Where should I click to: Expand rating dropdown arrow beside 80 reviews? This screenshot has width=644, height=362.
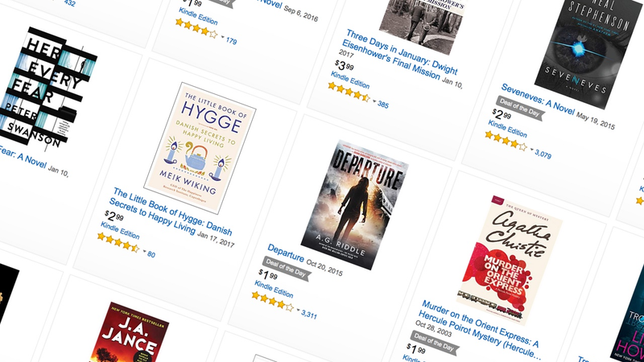145,251
